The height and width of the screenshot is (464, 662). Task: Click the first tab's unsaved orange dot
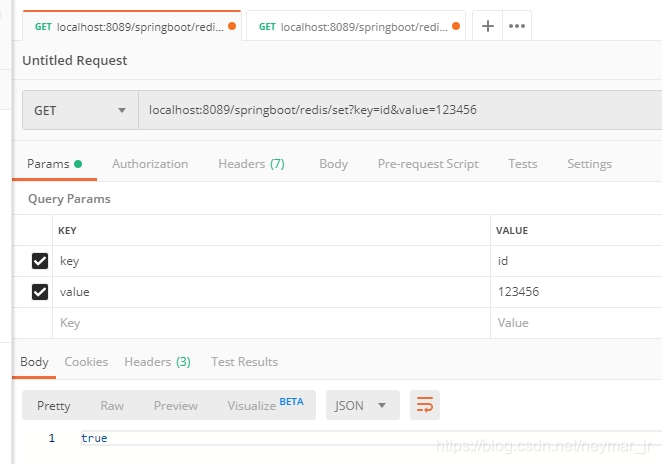click(232, 26)
